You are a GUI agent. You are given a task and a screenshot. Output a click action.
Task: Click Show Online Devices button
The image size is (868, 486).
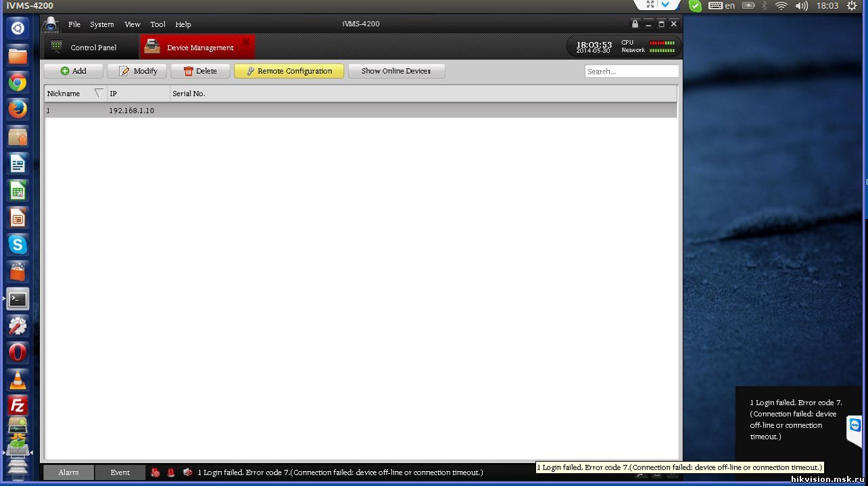click(396, 71)
